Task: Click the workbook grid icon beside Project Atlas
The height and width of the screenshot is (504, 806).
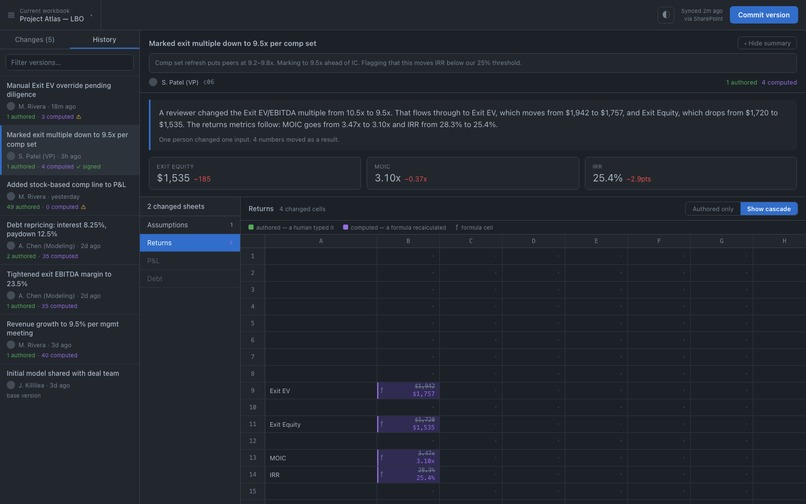Action: (x=11, y=15)
